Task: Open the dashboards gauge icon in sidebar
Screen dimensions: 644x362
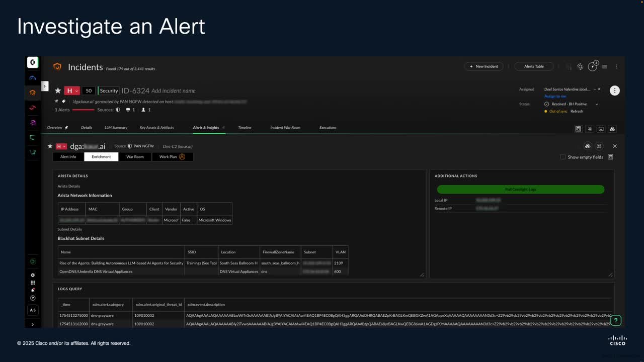Action: [x=33, y=78]
